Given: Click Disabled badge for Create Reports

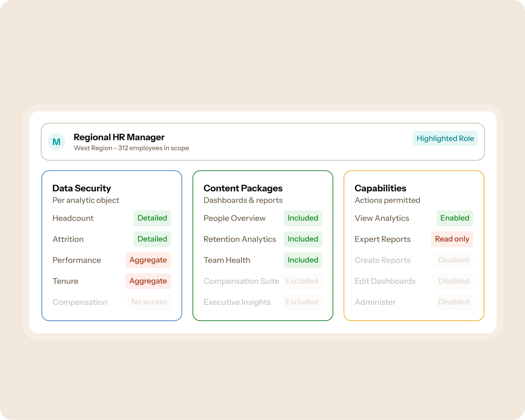Looking at the screenshot, I should pyautogui.click(x=454, y=260).
